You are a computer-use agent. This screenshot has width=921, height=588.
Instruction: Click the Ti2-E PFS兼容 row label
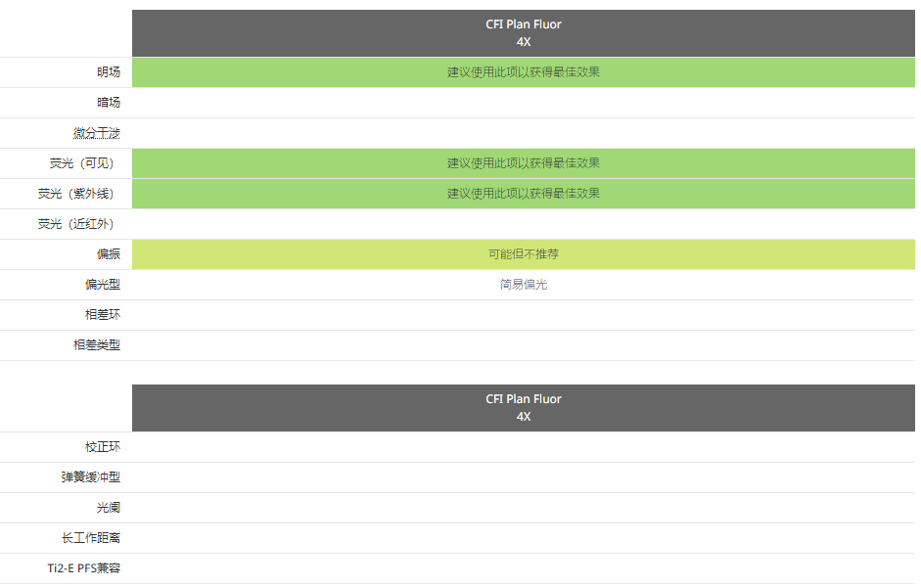coord(84,568)
